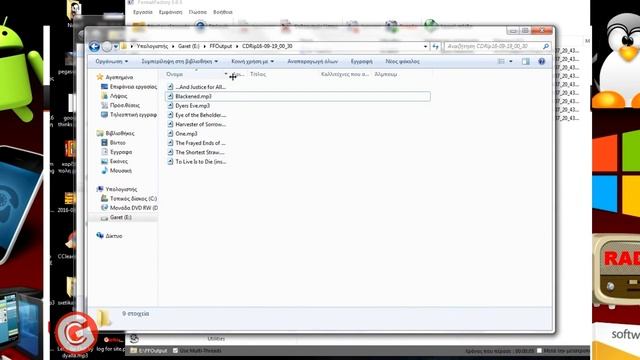Open the address bar history dropdown
Image resolution: width=640 pixels, height=360 pixels.
tap(425, 47)
